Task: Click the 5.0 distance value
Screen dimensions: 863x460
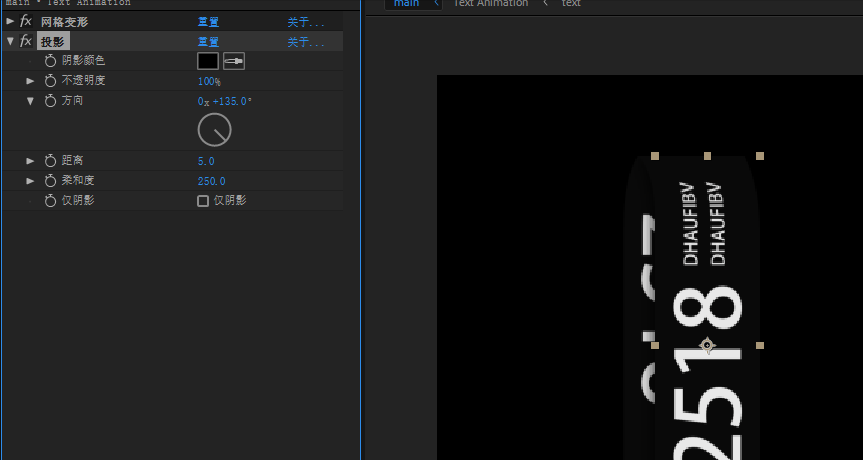Action: click(x=206, y=161)
